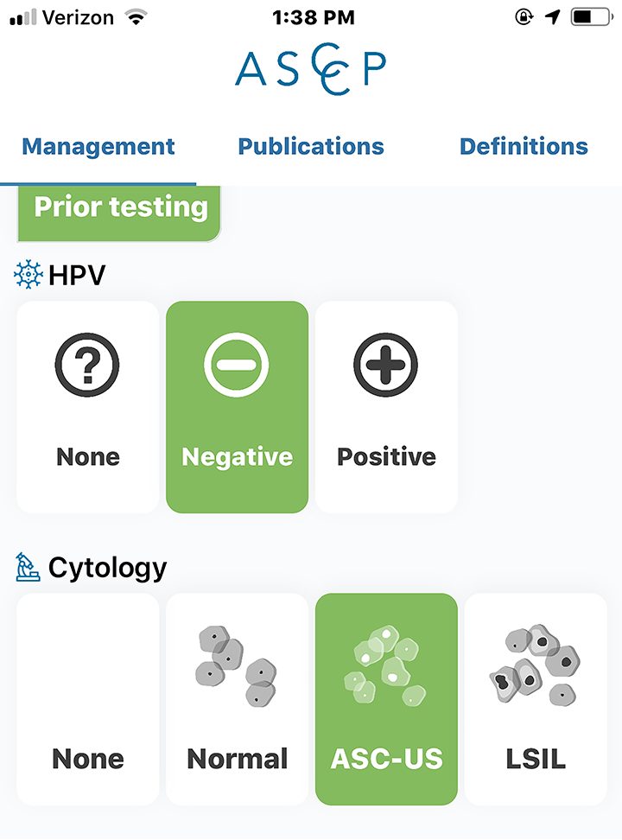This screenshot has height=840, width=622.
Task: Tap the LSIL cytology cell illustration
Action: coord(535,664)
